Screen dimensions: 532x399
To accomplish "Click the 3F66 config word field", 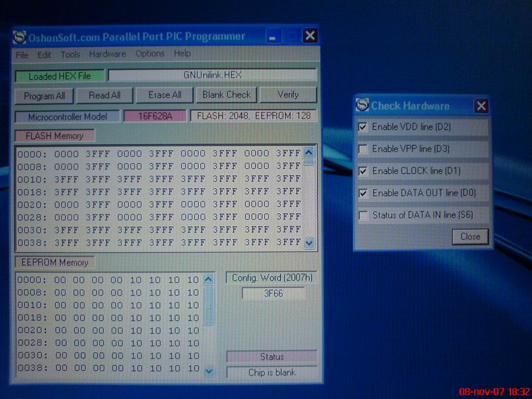I will [x=273, y=293].
